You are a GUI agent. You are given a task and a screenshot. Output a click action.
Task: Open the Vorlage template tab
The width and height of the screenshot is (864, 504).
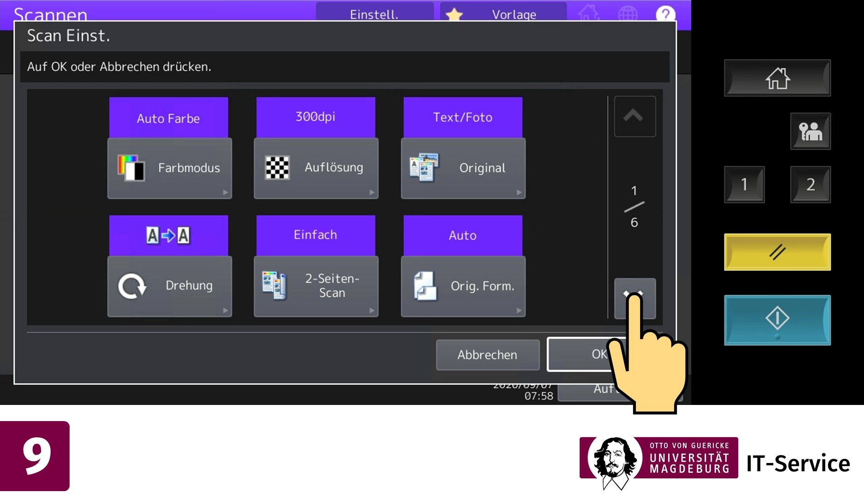503,14
